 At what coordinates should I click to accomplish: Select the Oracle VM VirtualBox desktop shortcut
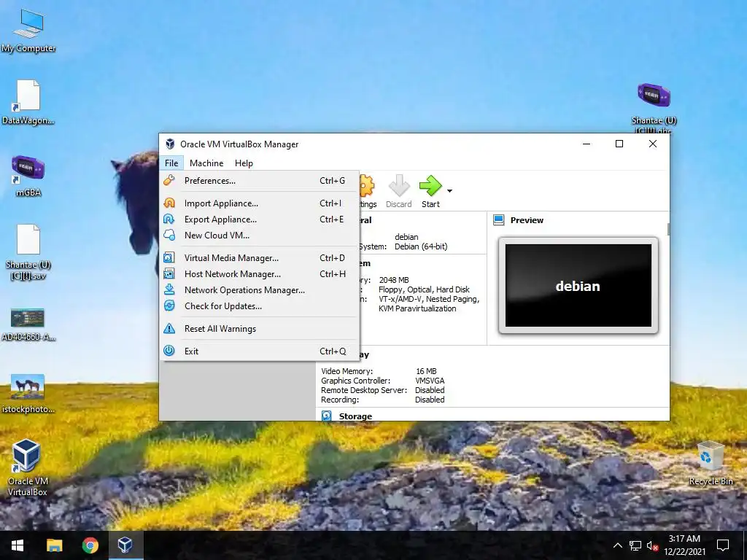[x=27, y=467]
